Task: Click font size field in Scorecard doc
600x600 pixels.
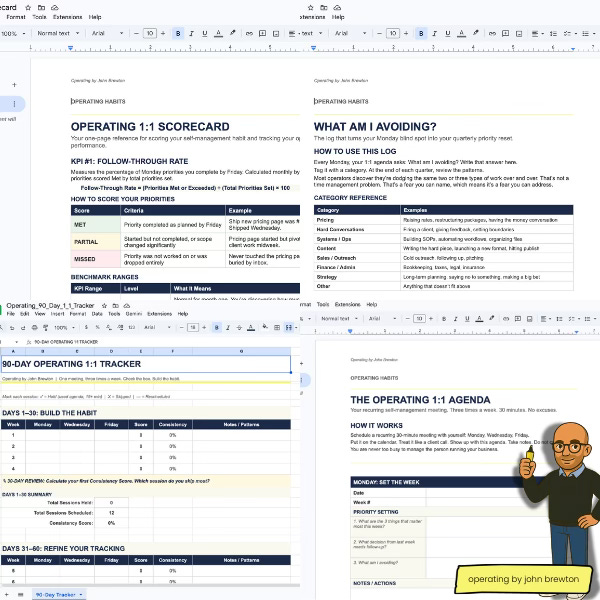Action: pyautogui.click(x=150, y=34)
